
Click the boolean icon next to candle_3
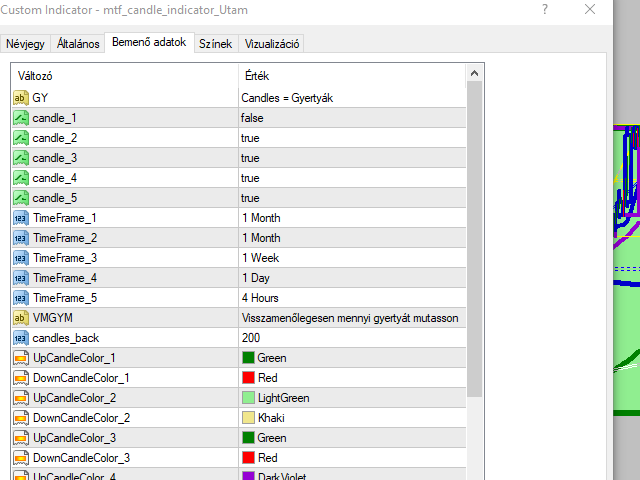[20, 158]
